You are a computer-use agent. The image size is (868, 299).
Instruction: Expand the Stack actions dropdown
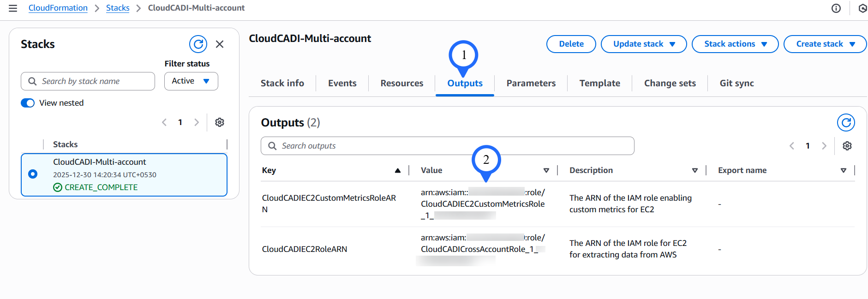[x=735, y=44]
